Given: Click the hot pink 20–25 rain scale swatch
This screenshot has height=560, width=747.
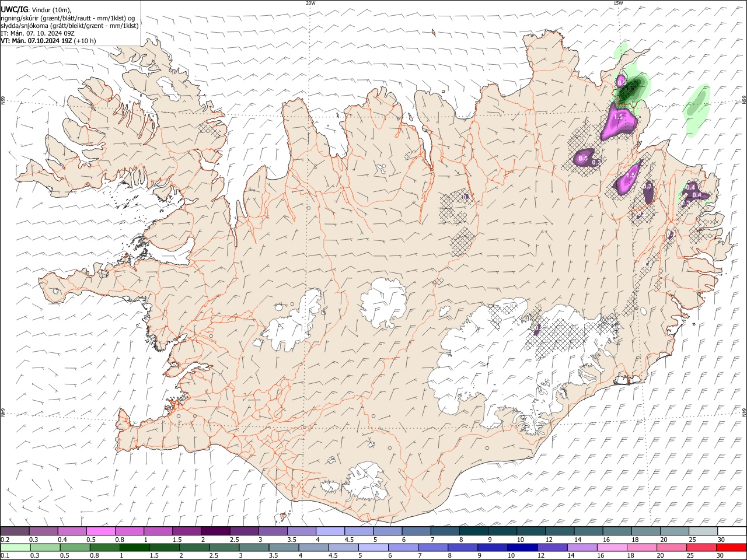Looking at the screenshot, I should 671,548.
